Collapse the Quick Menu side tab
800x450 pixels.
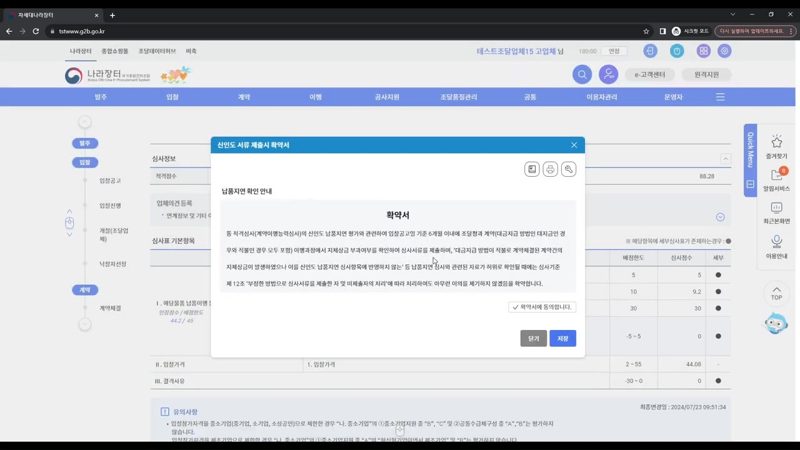click(x=750, y=184)
